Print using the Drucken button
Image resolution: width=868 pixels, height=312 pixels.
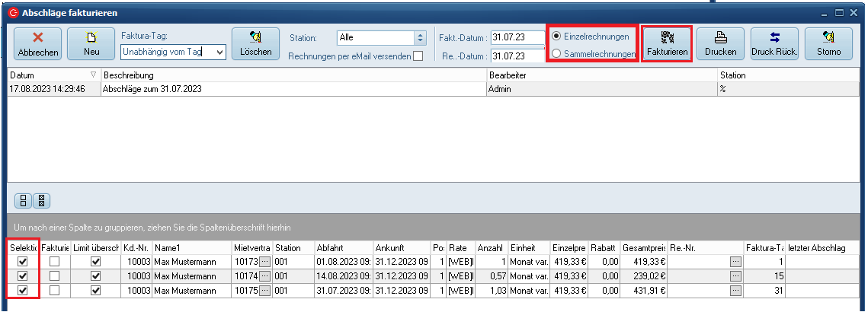pos(720,43)
